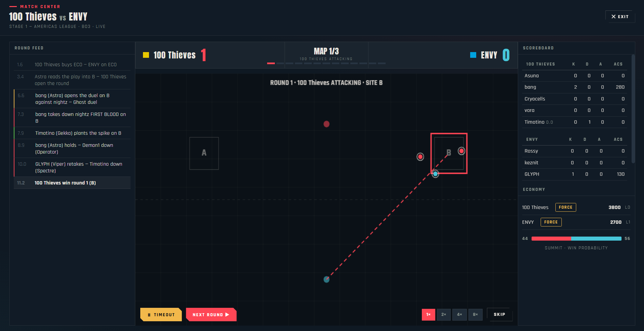Image resolution: width=644 pixels, height=331 pixels.
Task: Click the 100 Thieves FORCE buy badge
Action: (565, 207)
